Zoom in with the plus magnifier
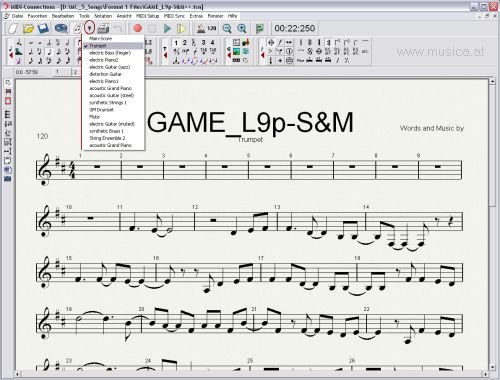 click(242, 29)
